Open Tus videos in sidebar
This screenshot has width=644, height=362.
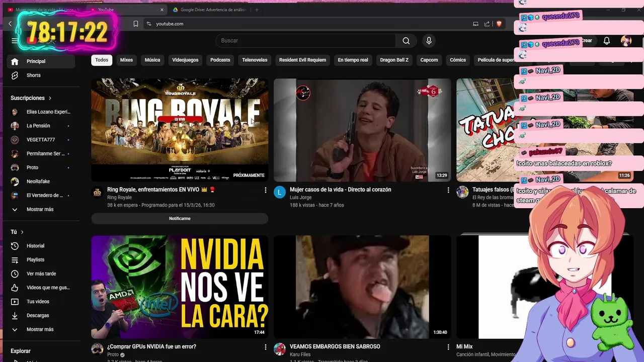point(40,302)
